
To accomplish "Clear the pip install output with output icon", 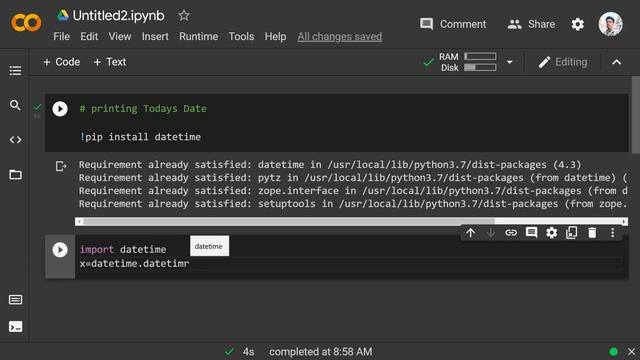I will coord(61,166).
